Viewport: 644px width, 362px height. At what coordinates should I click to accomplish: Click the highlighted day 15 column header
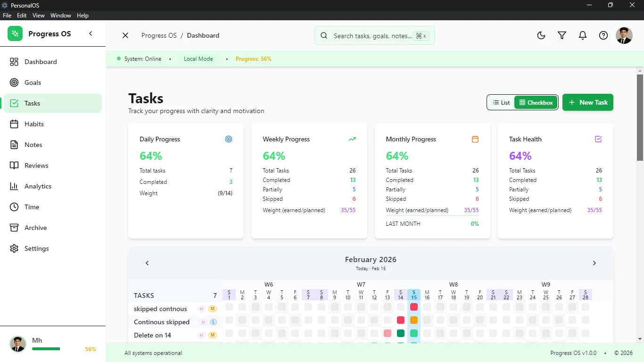[x=414, y=295]
